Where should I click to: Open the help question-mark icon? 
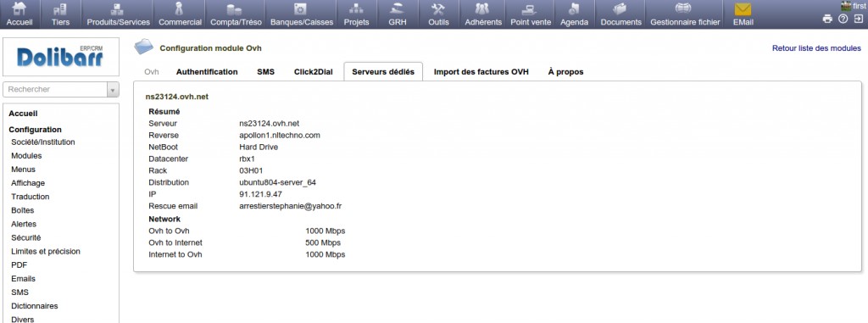pos(843,19)
